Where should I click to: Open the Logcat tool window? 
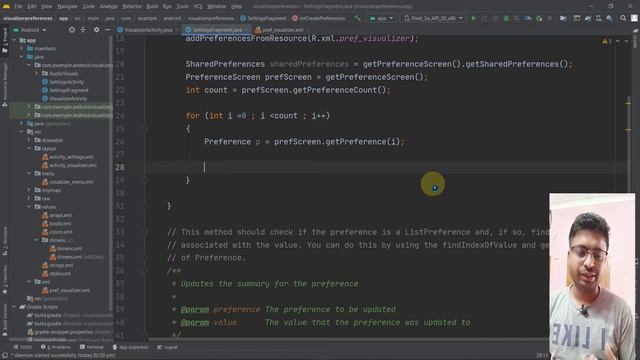coord(167,347)
